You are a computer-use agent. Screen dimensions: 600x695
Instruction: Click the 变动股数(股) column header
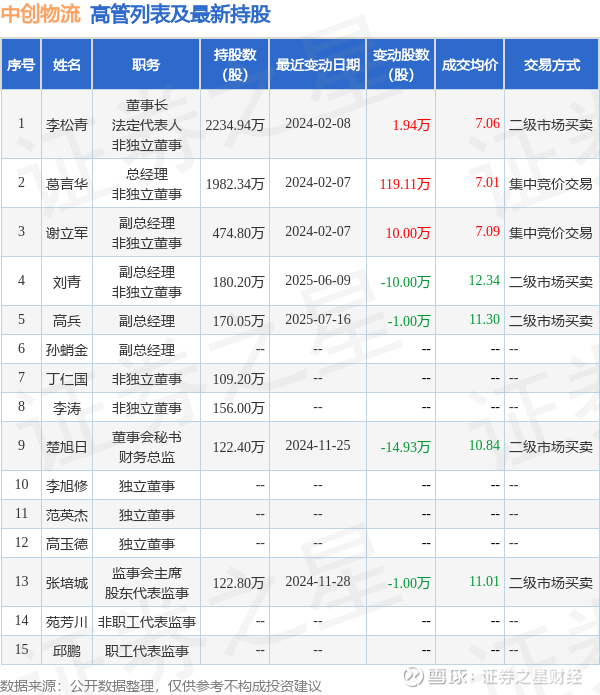[401, 65]
